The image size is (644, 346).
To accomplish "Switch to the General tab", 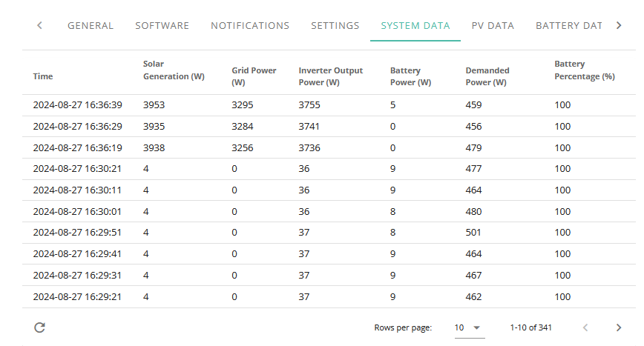I will pos(91,25).
